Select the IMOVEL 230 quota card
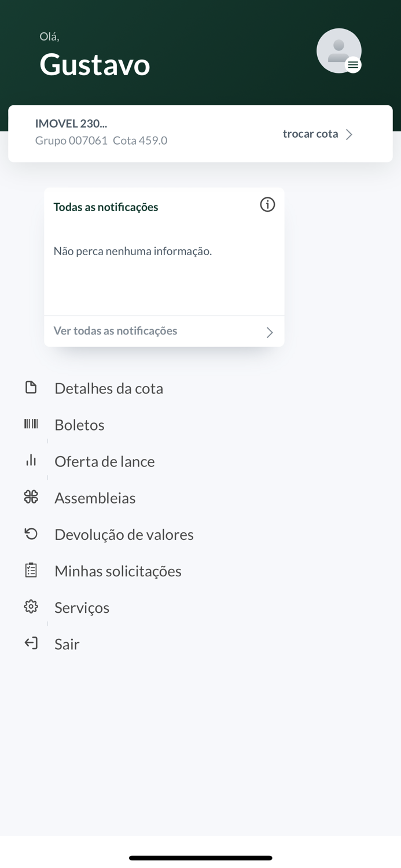The width and height of the screenshot is (401, 868). click(x=200, y=133)
